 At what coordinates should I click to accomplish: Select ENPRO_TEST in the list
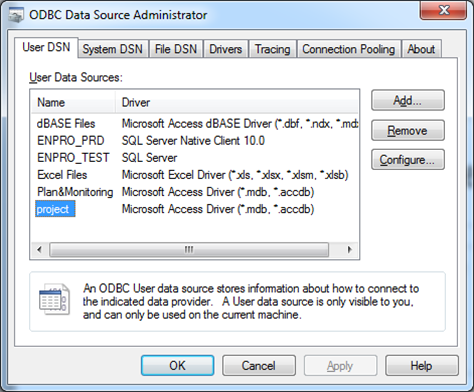point(73,158)
